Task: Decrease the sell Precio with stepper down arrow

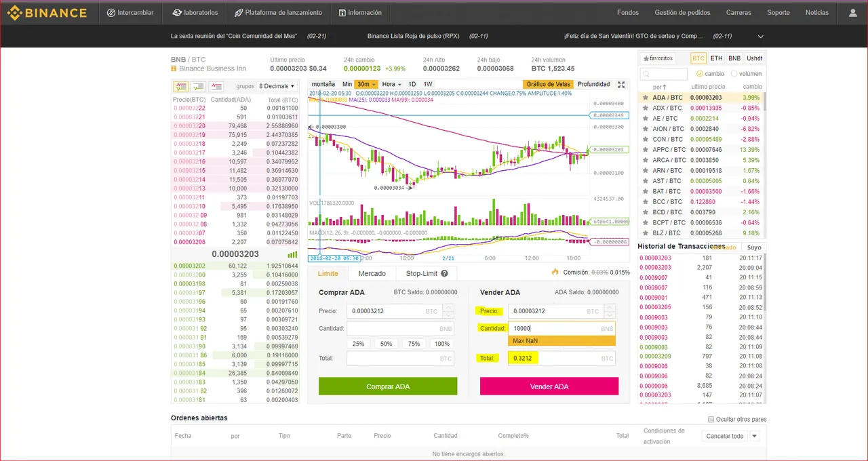Action: point(609,315)
